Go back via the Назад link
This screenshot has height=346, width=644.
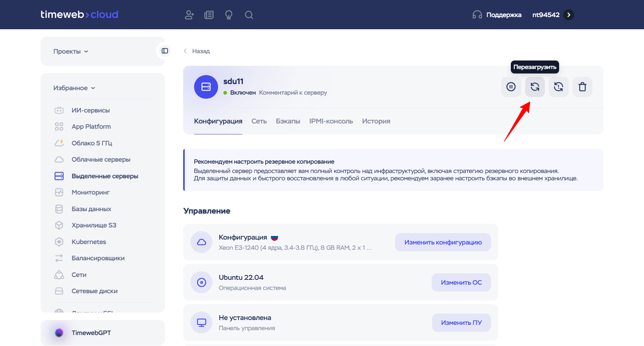pos(197,51)
